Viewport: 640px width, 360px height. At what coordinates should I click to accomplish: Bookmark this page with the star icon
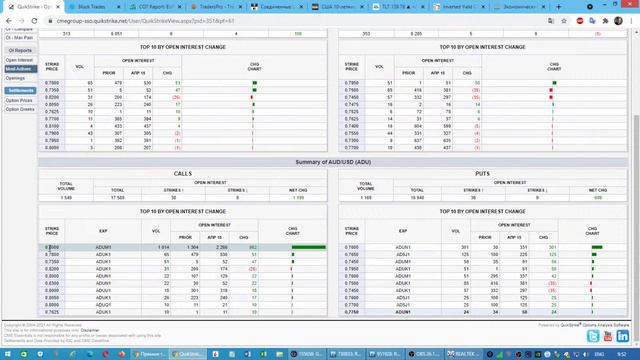click(564, 21)
